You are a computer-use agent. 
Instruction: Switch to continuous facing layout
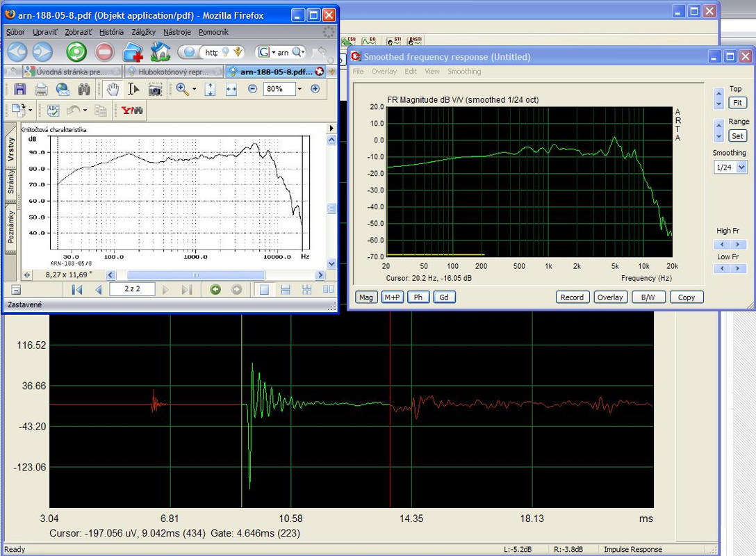point(306,289)
